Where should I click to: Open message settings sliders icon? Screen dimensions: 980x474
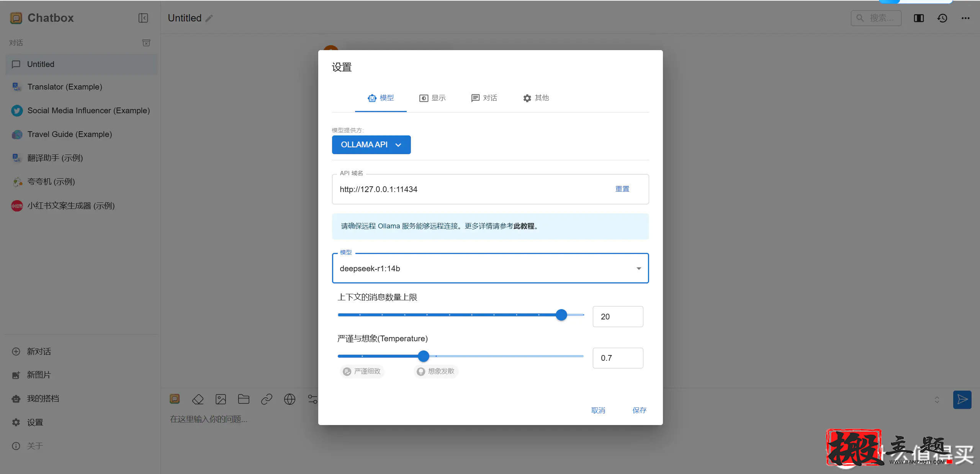coord(312,399)
